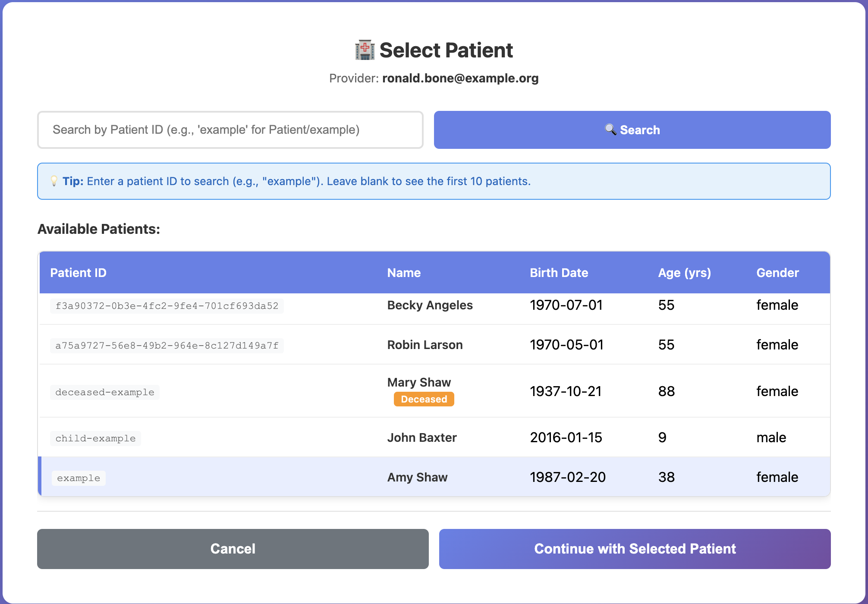Click the Deceased badge under Mary Shaw
The image size is (868, 604).
[x=424, y=399]
